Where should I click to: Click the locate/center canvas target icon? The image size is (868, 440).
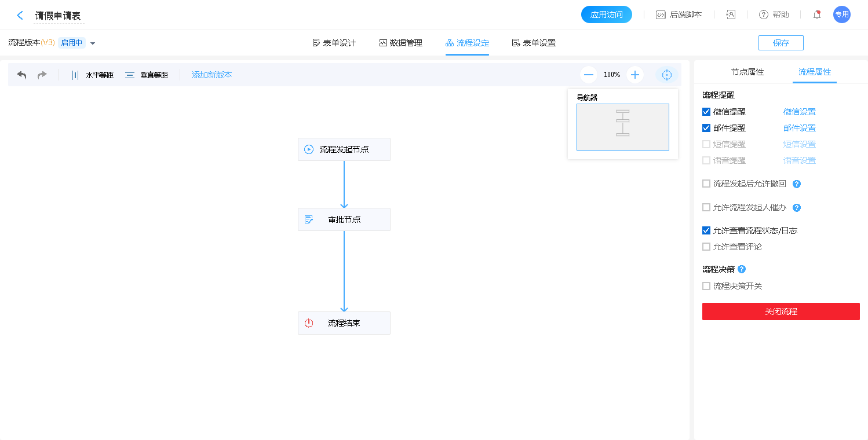(666, 75)
